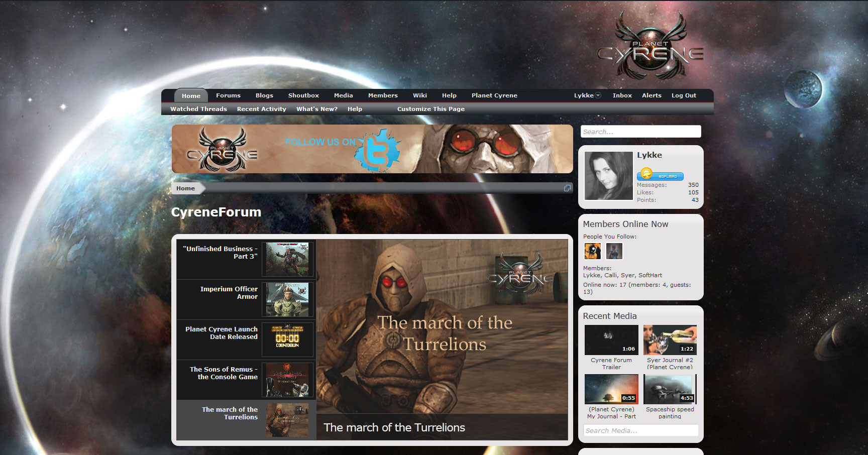
Task: Focus the Search Media field
Action: click(x=640, y=430)
